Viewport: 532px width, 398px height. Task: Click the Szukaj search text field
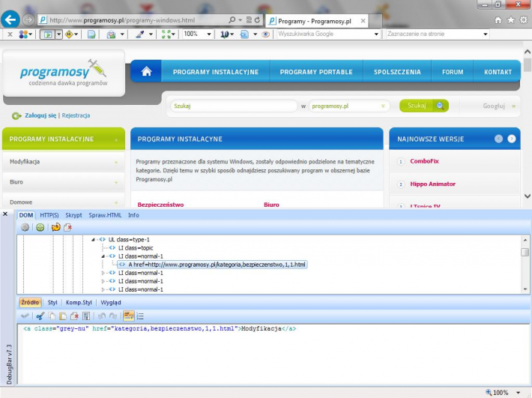pos(234,106)
